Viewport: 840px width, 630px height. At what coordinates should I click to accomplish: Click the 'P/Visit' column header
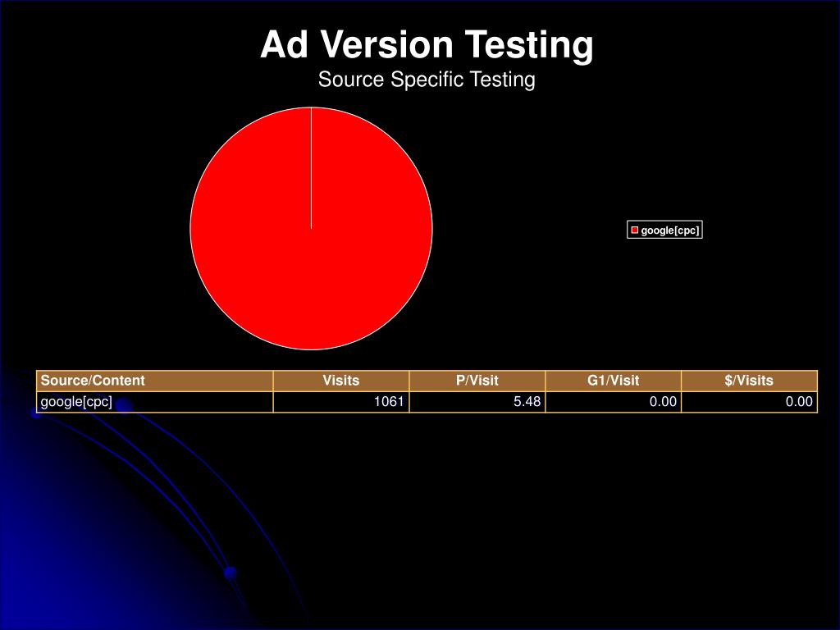[x=477, y=381]
